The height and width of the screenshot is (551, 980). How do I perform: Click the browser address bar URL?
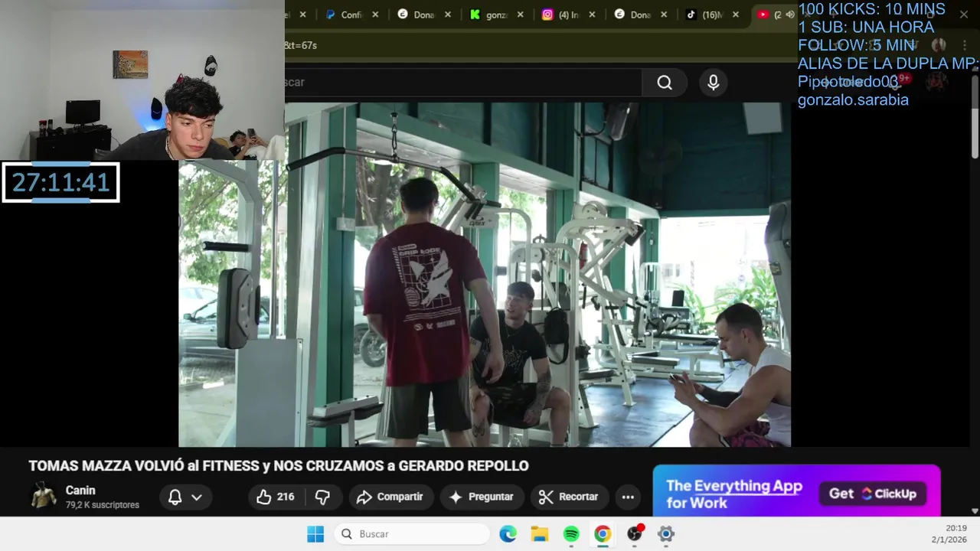pos(301,45)
